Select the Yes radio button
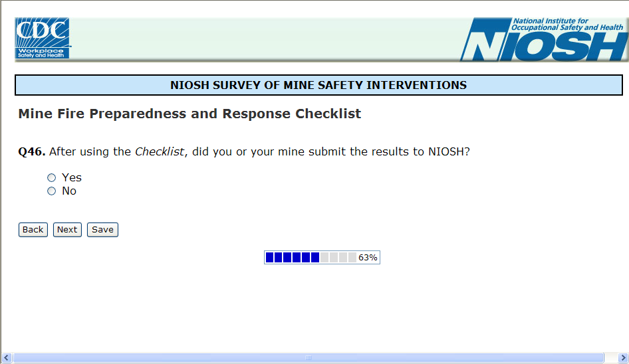The image size is (629, 364). [52, 178]
